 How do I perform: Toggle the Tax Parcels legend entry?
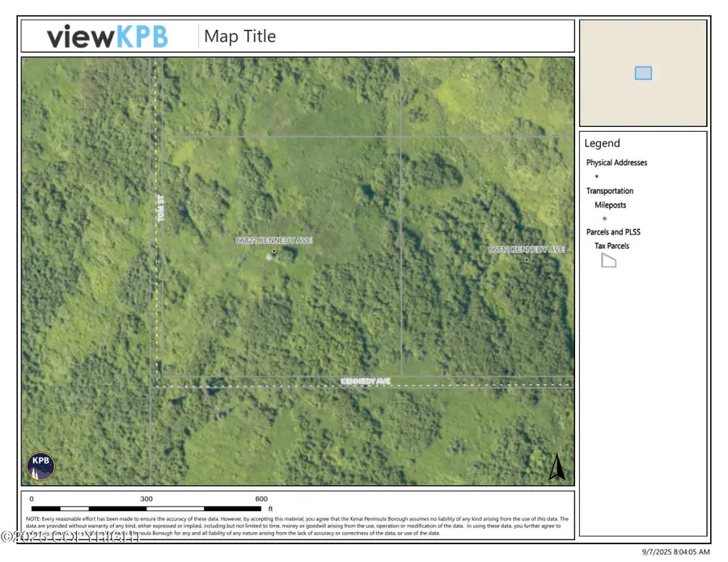[x=612, y=246]
